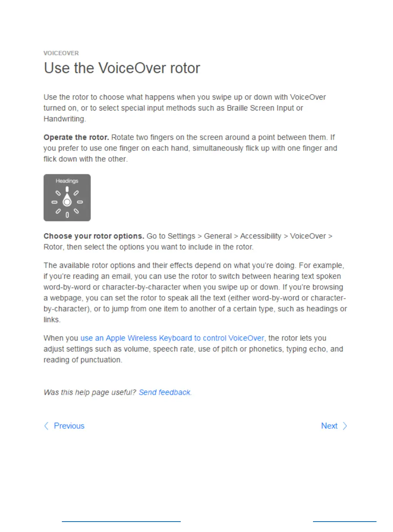Image resolution: width=393 pixels, height=532 pixels.
Task: Click the right chevron beside Next
Action: tap(345, 426)
